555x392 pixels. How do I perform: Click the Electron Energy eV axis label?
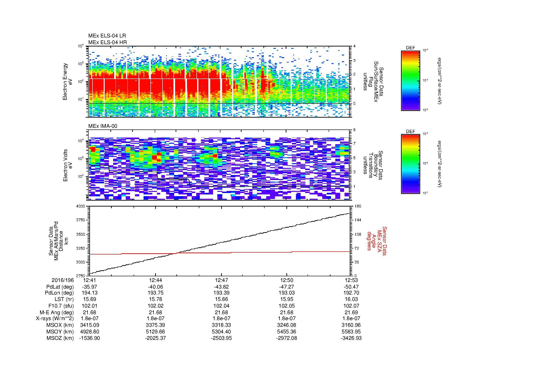[x=67, y=82]
